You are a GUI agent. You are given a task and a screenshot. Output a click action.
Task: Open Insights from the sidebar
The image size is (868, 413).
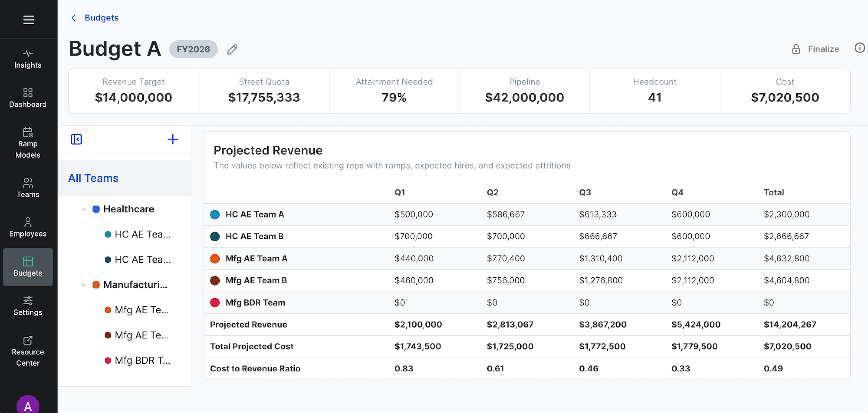pos(28,59)
